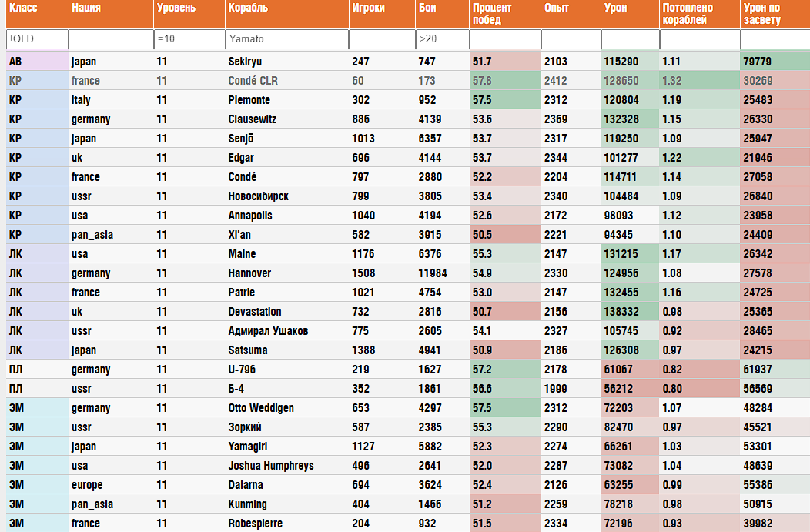Click the Уровень column header
Screen dimensions: 810x532
point(176,8)
